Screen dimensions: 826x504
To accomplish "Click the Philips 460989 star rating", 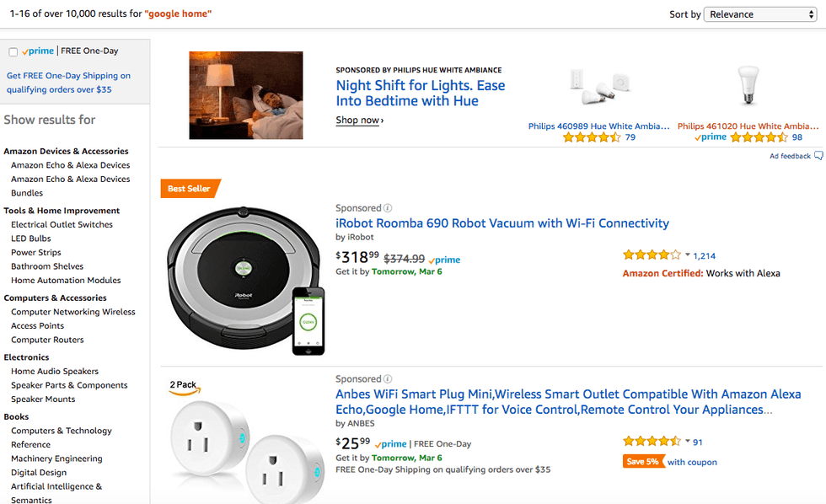I will point(592,137).
